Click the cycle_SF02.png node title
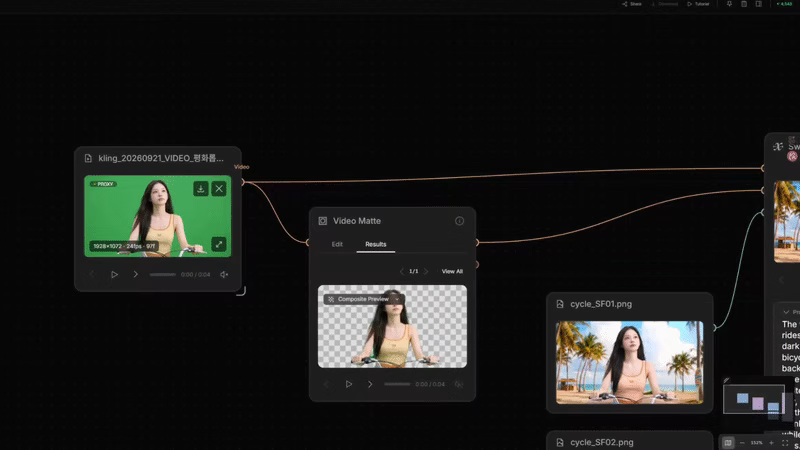800x450 pixels. point(602,442)
